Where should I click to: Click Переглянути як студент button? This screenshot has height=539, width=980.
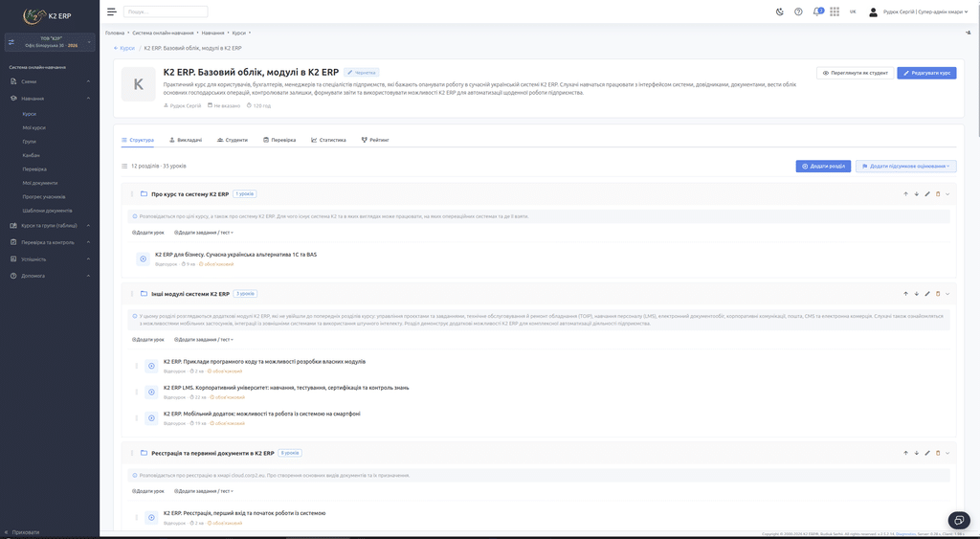[x=855, y=73]
